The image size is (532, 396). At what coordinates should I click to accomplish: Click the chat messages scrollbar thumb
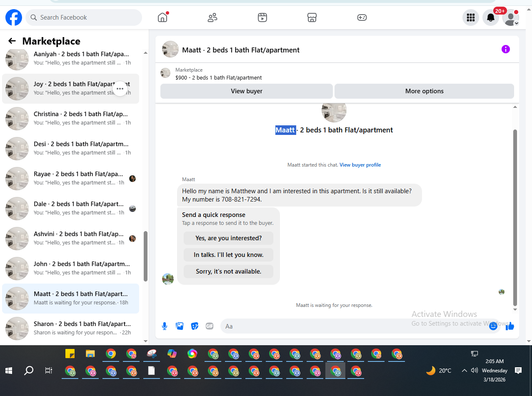[515, 217]
